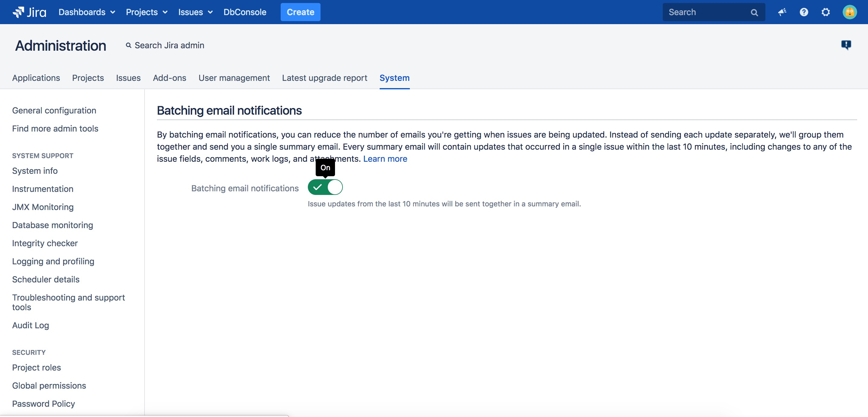The width and height of the screenshot is (868, 417).
Task: Follow the Learn more link
Action: point(385,159)
